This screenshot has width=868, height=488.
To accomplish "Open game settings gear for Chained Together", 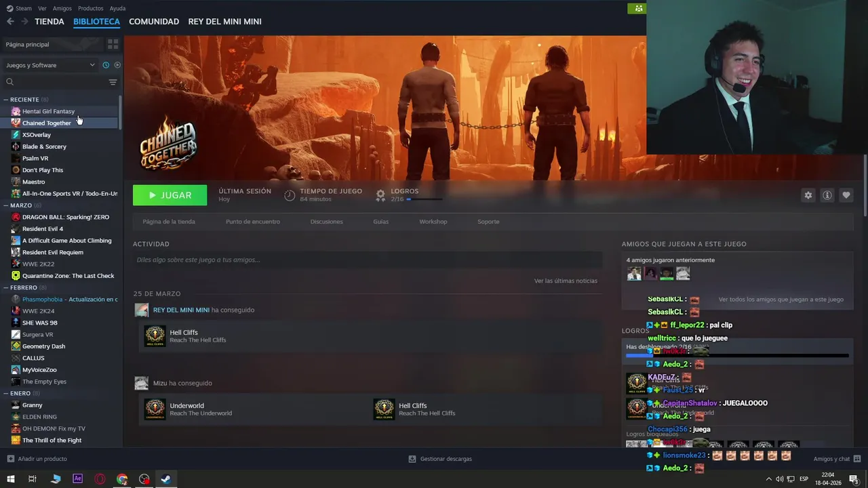I will [808, 195].
